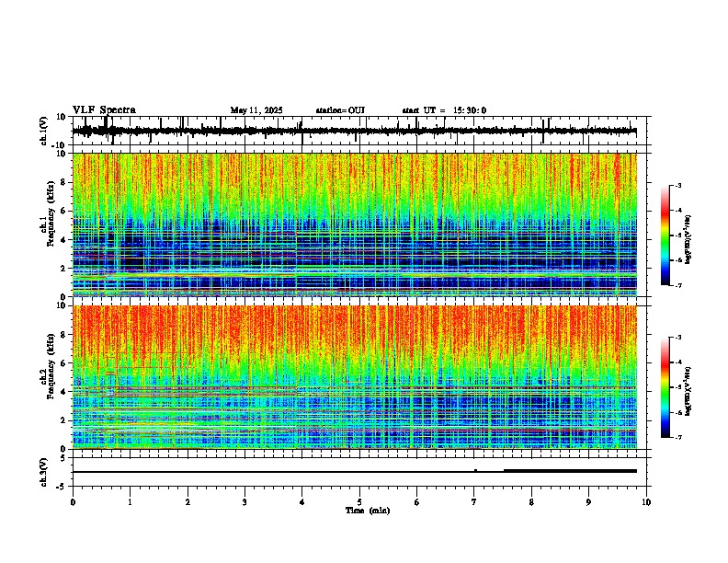This screenshot has height=563, width=728.
Task: Select the "Time (min)" axis label
Action: click(368, 510)
